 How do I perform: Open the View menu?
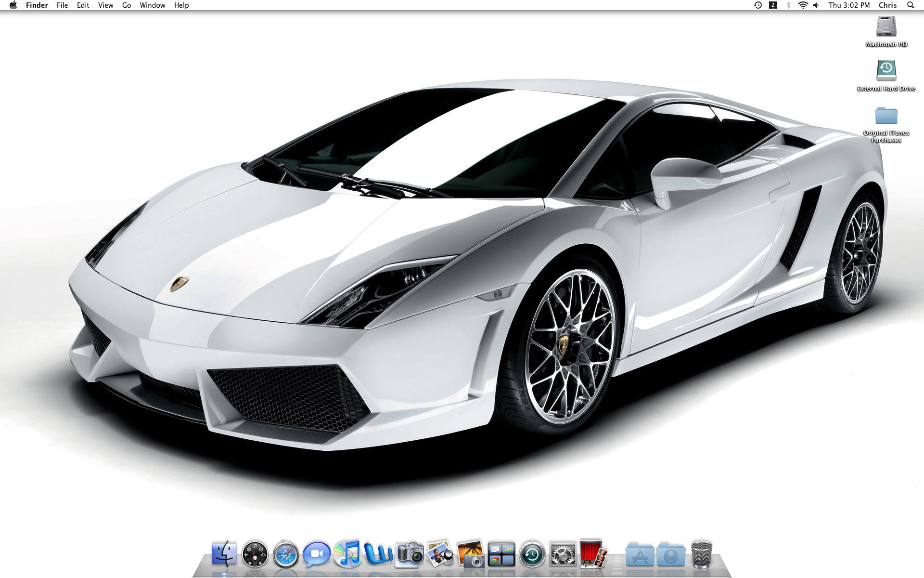[106, 5]
